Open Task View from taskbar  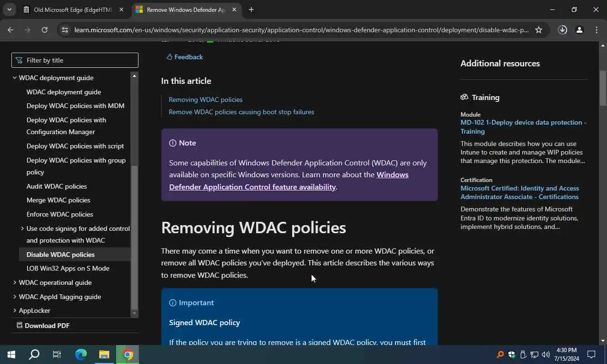pos(57,355)
